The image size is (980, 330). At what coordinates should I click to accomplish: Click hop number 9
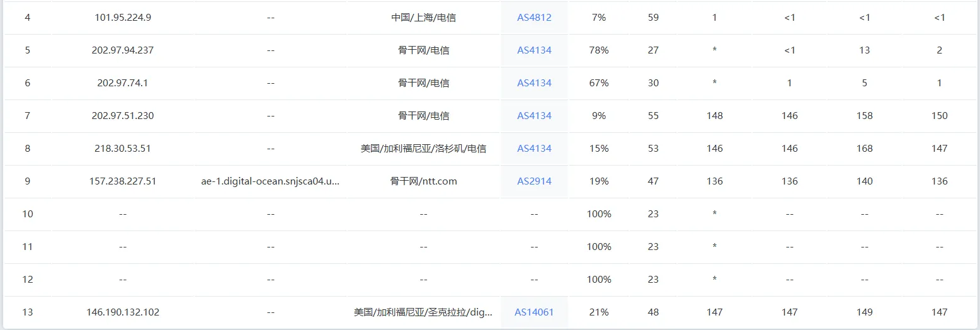[28, 181]
